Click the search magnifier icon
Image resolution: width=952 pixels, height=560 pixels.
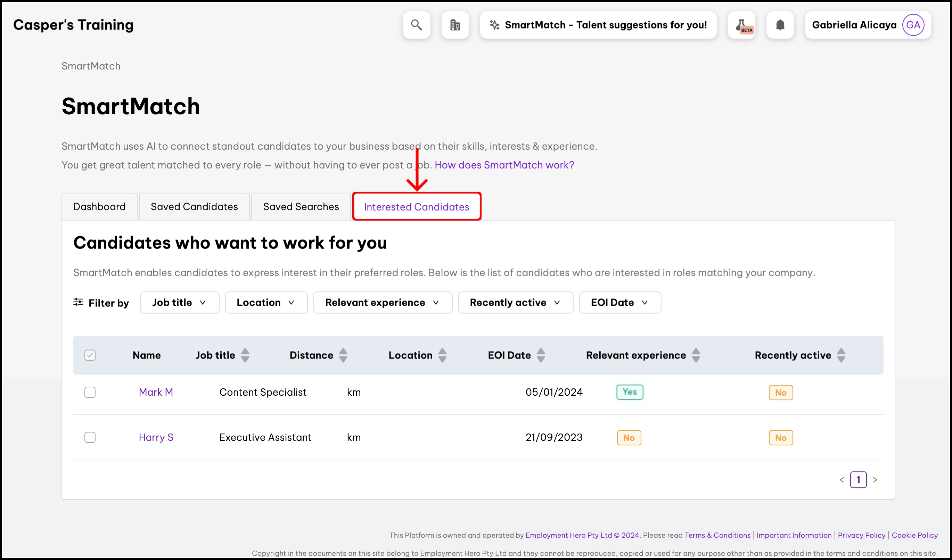416,25
